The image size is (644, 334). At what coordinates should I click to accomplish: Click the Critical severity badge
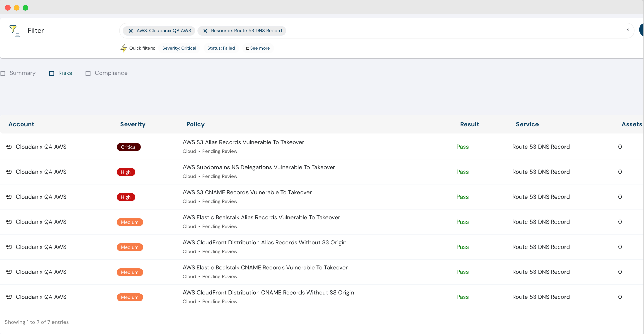click(129, 147)
